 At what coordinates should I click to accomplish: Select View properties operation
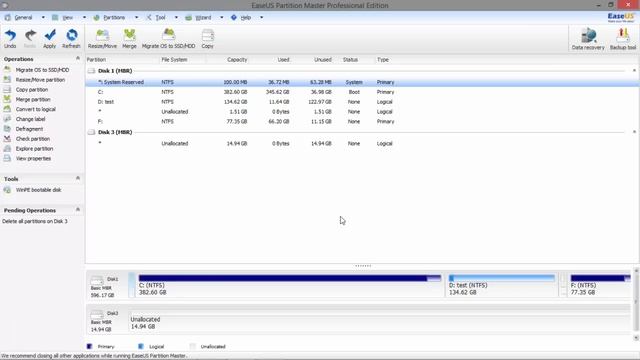[33, 158]
